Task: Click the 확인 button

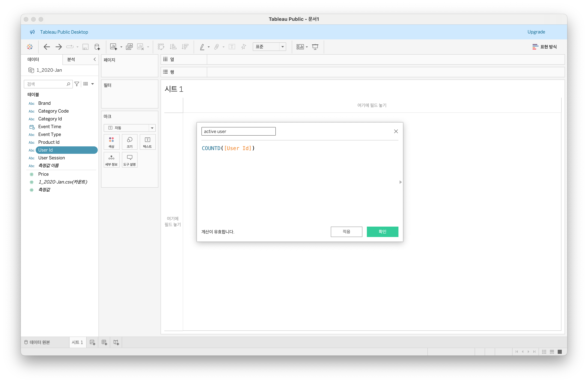Action: click(382, 231)
